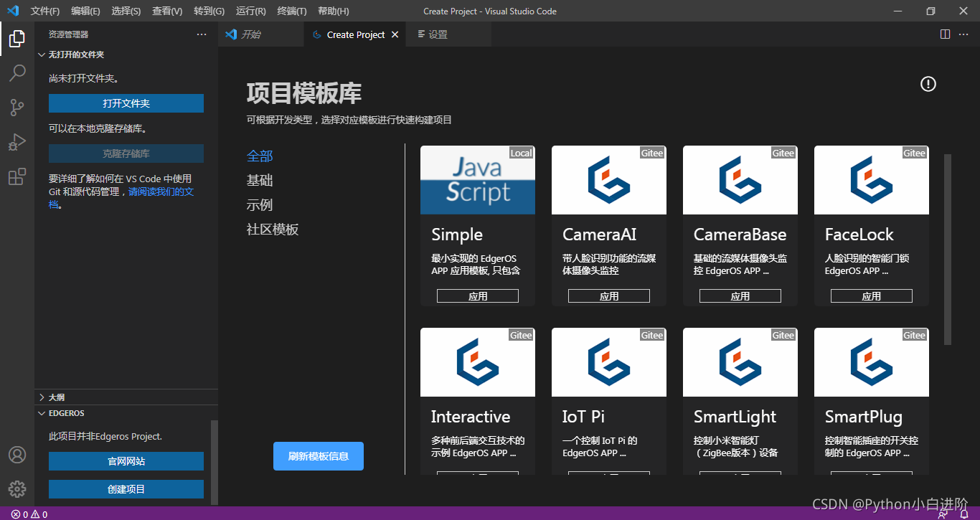Open editor more actions ellipsis

(963, 34)
